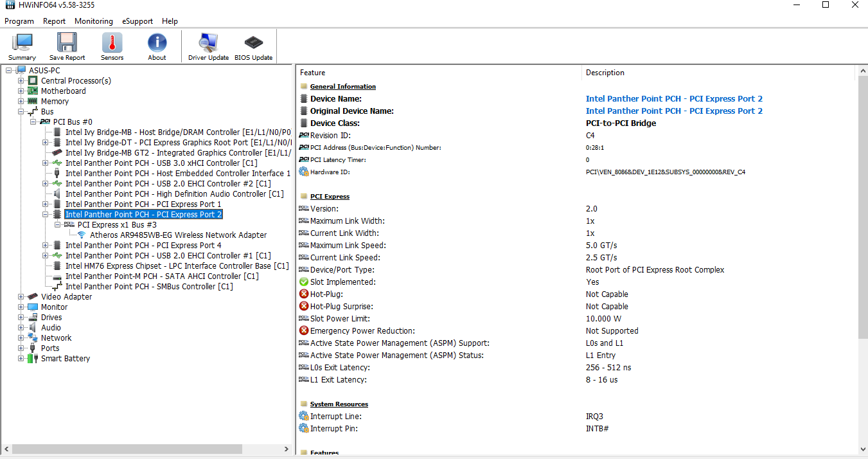Screen dimensions: 868x459
Task: Click the HWiNFO64 title bar app icon
Action: click(8, 6)
